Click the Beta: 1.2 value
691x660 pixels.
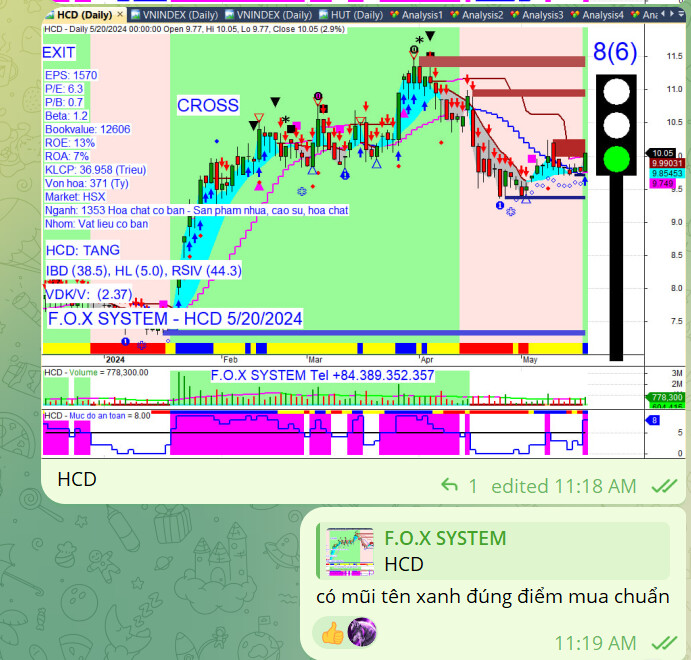pos(67,116)
